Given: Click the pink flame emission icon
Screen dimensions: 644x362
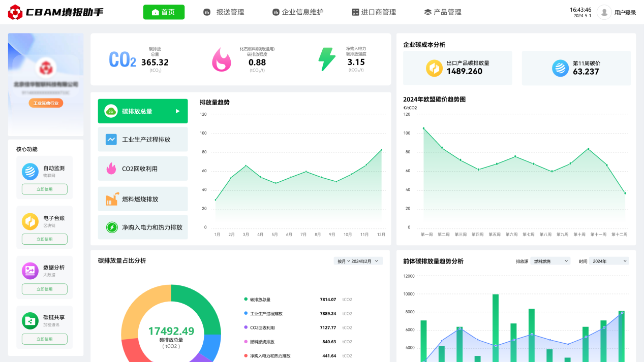Looking at the screenshot, I should click(222, 59).
